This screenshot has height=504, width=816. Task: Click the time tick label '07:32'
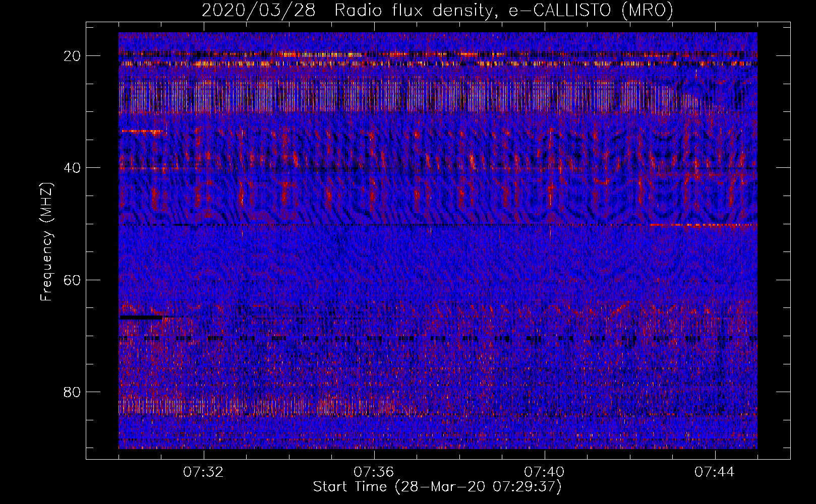click(203, 472)
